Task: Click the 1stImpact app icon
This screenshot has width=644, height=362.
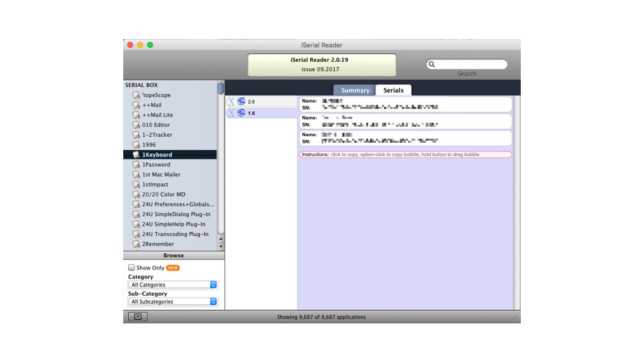Action: tap(136, 185)
